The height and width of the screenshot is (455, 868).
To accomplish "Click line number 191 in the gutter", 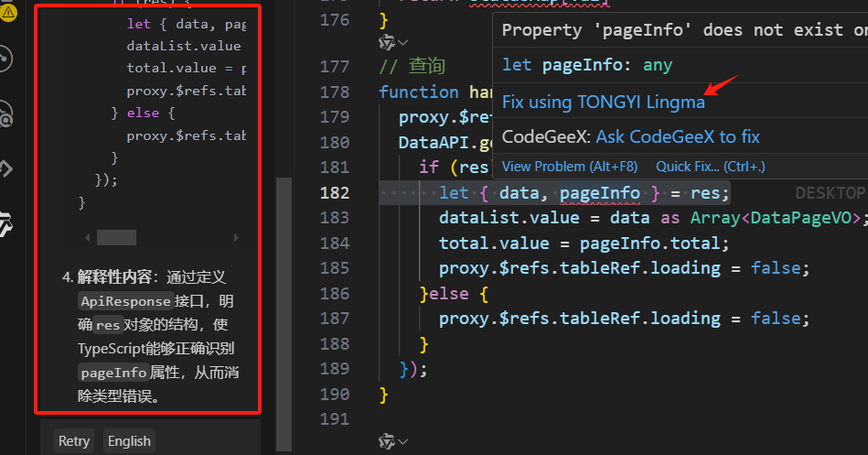I will [x=335, y=419].
